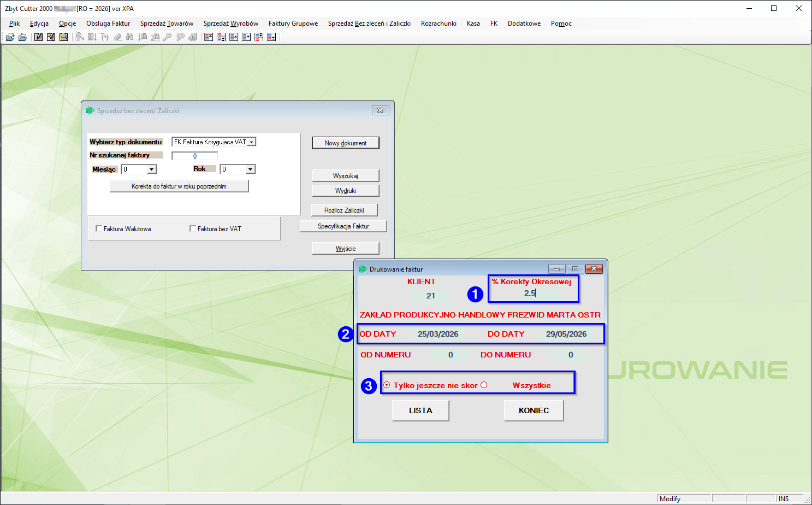
Task: Click the LISTA button
Action: pyautogui.click(x=420, y=410)
